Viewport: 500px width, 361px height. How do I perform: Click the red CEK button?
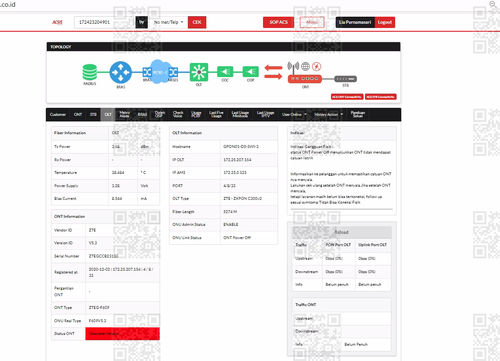click(197, 22)
